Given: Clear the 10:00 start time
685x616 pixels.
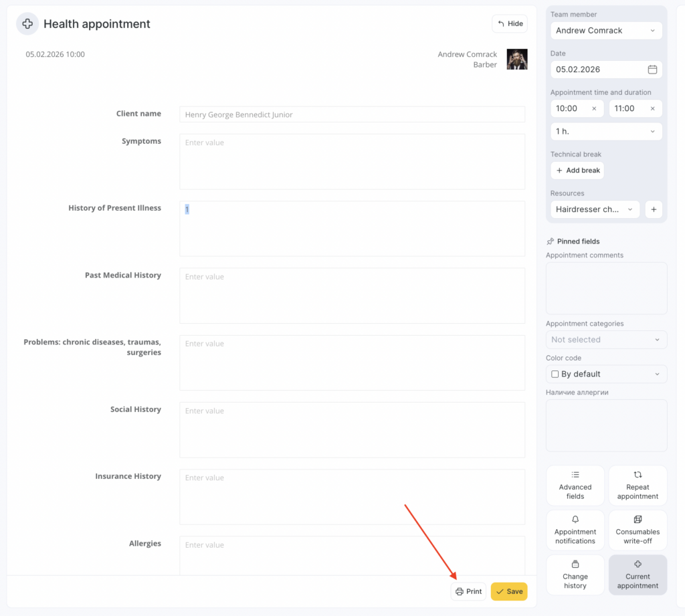Looking at the screenshot, I should tap(594, 108).
